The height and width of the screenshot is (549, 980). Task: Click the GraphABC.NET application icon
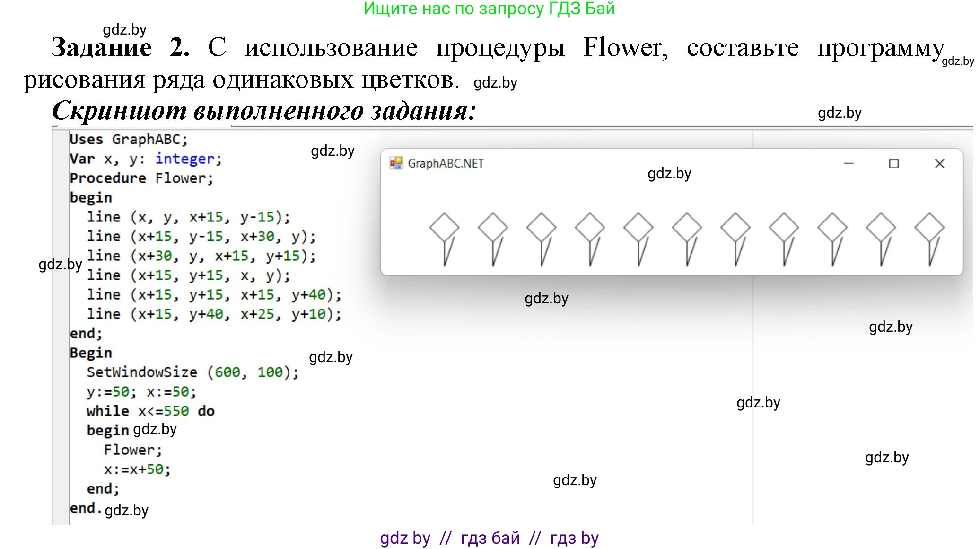tap(396, 163)
